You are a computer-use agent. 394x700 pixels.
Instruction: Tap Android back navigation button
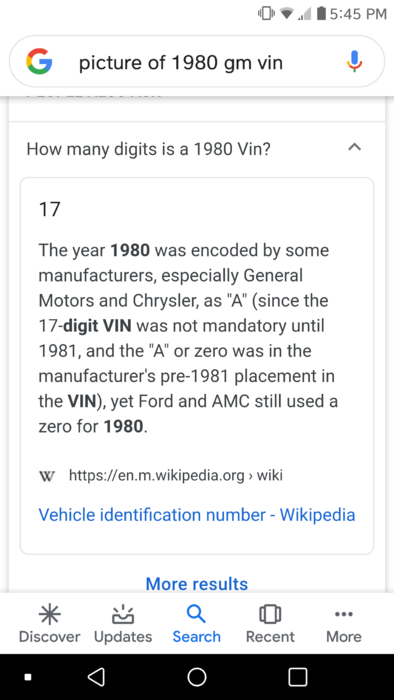96,677
